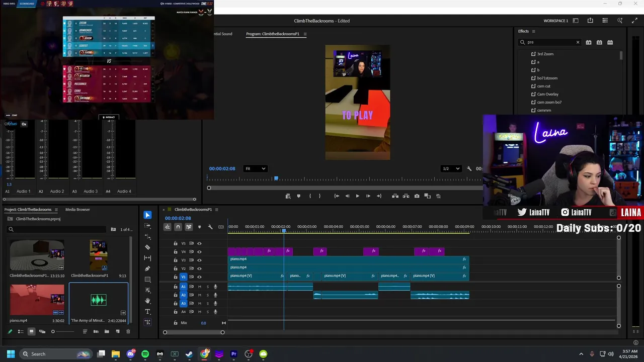
Task: Open Discord from the taskbar
Action: 131,354
